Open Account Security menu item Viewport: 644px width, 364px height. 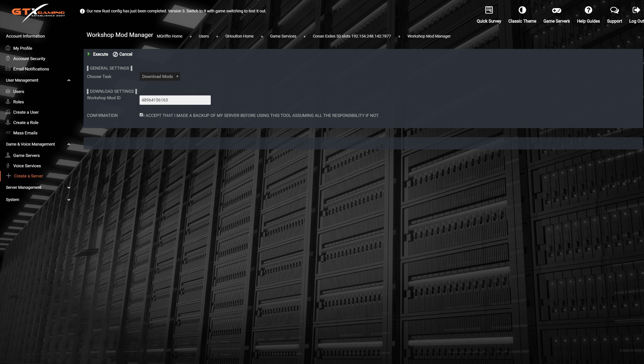point(29,58)
